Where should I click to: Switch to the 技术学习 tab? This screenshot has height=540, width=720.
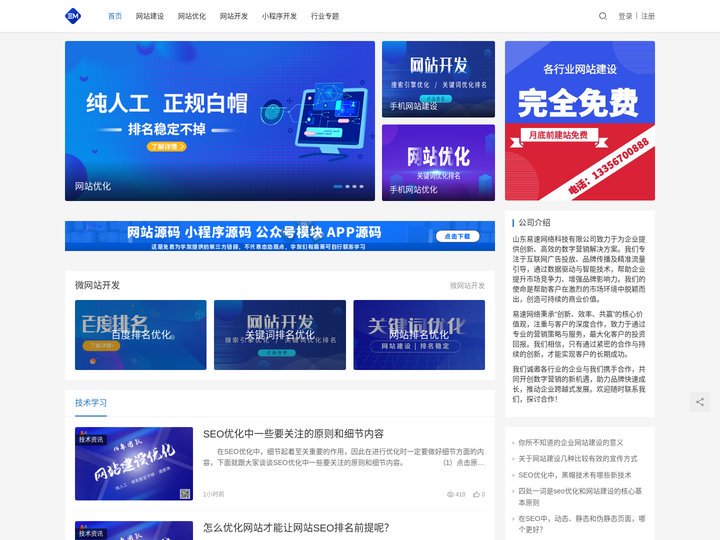pos(91,403)
